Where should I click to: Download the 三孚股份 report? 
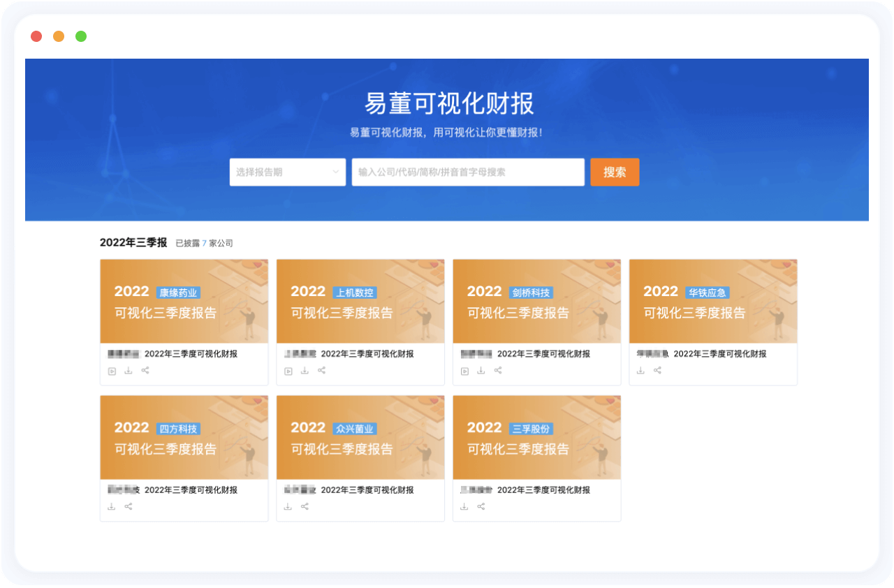pos(464,507)
